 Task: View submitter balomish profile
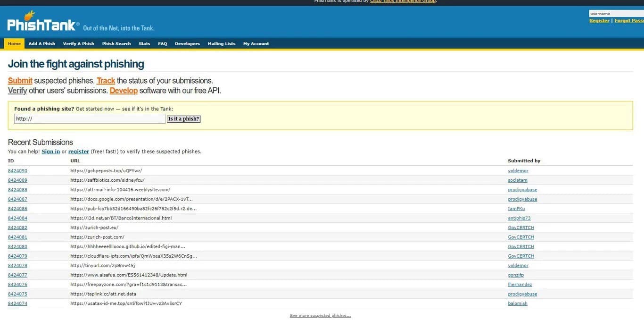click(x=518, y=303)
